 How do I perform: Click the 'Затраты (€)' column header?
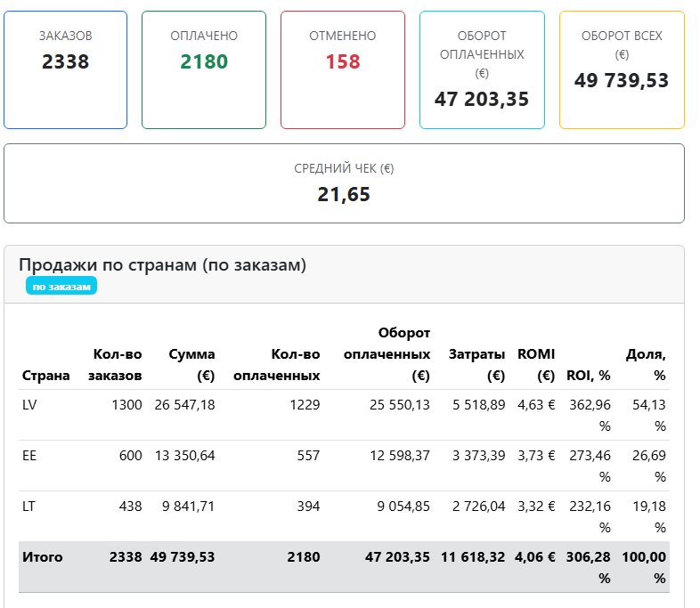tap(476, 365)
